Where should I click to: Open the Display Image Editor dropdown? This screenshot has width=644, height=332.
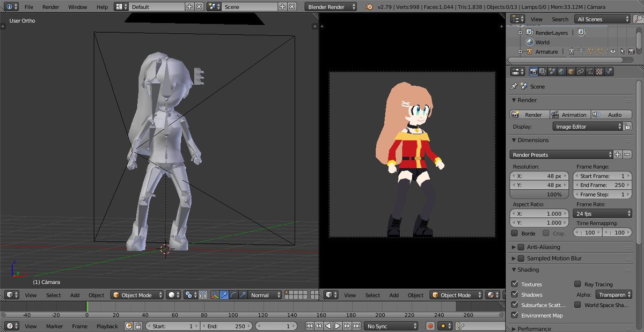coord(587,127)
